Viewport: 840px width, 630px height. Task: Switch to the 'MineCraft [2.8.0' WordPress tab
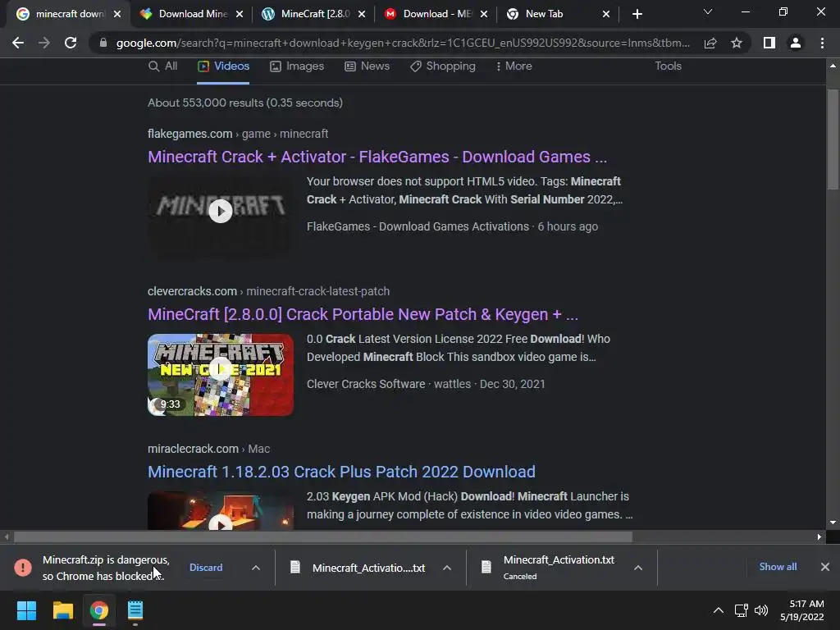(x=307, y=14)
